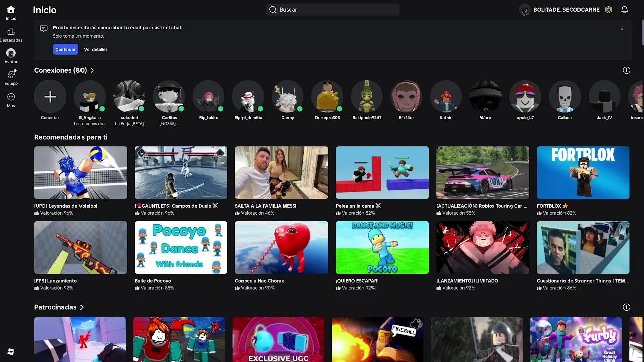Open [FPS] Lanzamiento game thumbnail
The image size is (644, 362).
click(x=80, y=247)
